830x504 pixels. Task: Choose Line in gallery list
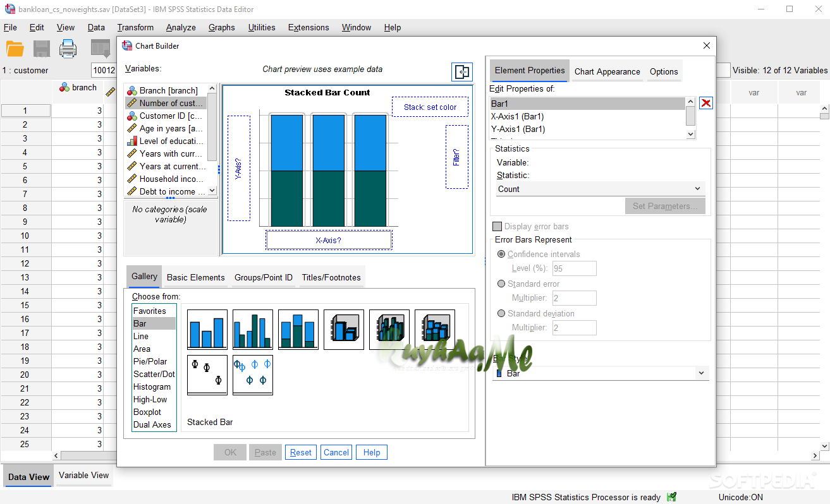point(154,336)
